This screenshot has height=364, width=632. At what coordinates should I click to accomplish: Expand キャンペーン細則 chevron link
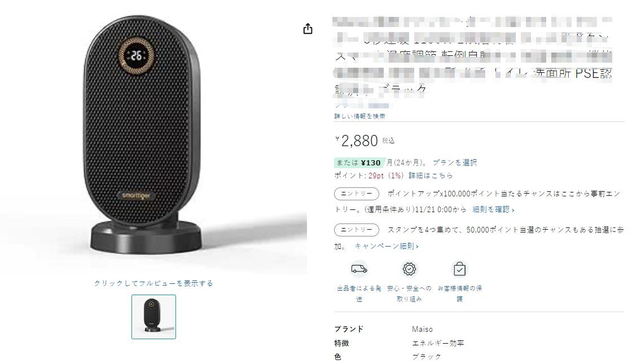tap(387, 246)
